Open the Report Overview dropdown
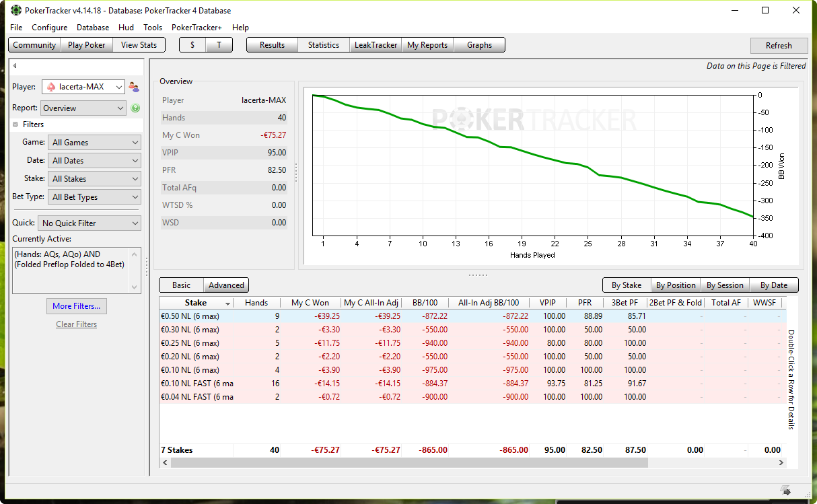Viewport: 817px width, 504px height. pyautogui.click(x=83, y=108)
